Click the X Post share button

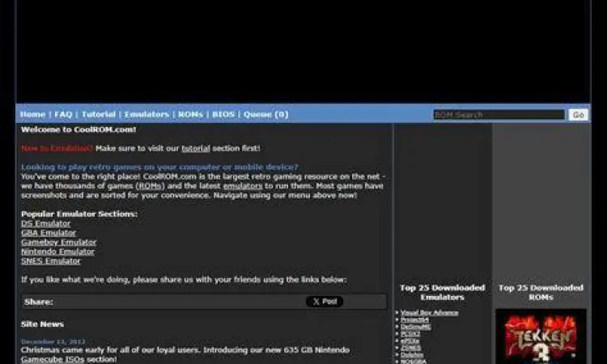[x=324, y=302]
